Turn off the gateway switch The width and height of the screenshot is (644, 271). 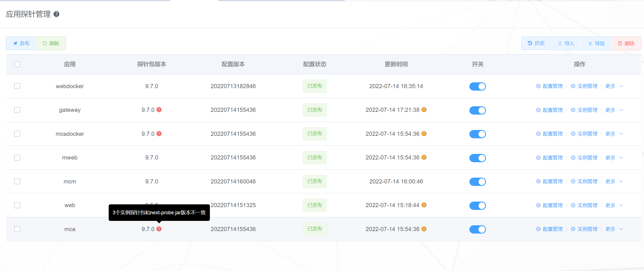click(478, 110)
